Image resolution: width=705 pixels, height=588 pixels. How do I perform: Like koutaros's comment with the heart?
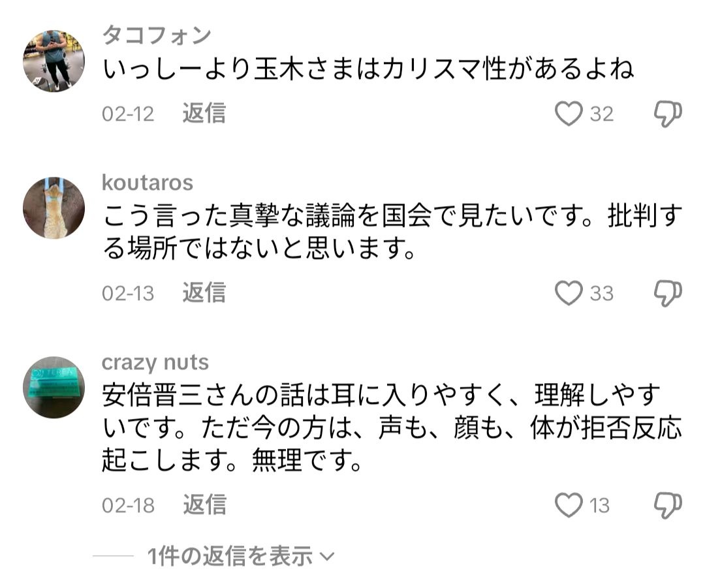click(x=569, y=293)
